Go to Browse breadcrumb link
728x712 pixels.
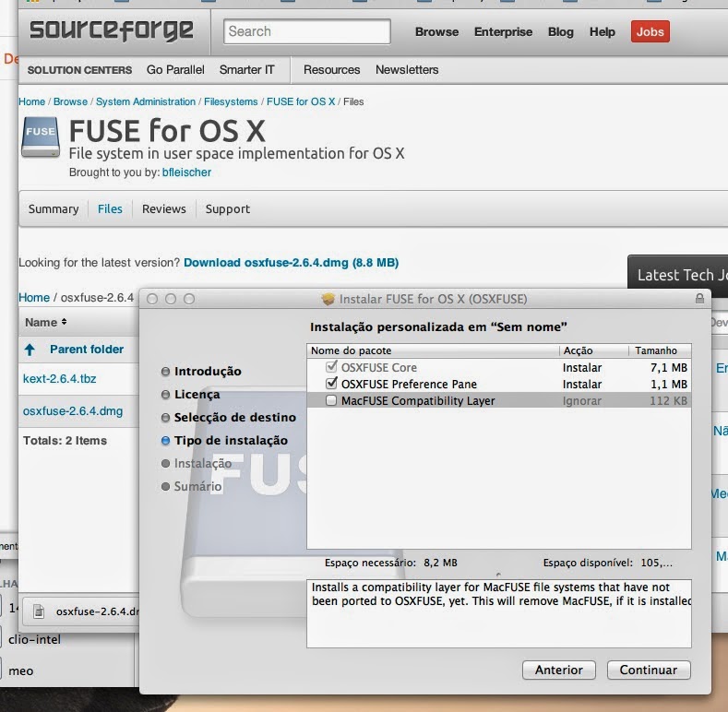click(x=70, y=101)
